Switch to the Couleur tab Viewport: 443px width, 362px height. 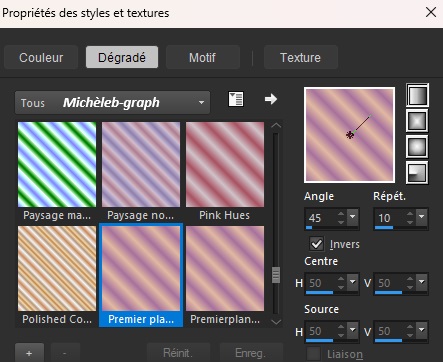[41, 57]
